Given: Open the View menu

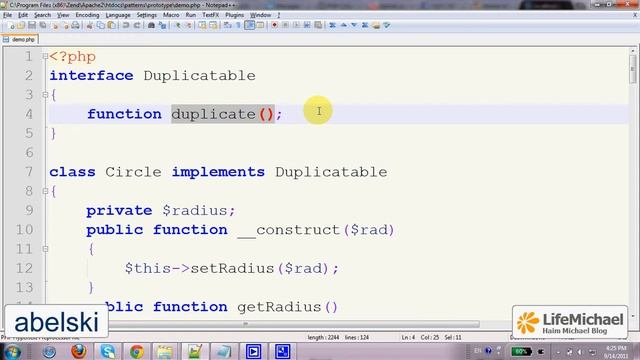Looking at the screenshot, I should tap(63, 15).
